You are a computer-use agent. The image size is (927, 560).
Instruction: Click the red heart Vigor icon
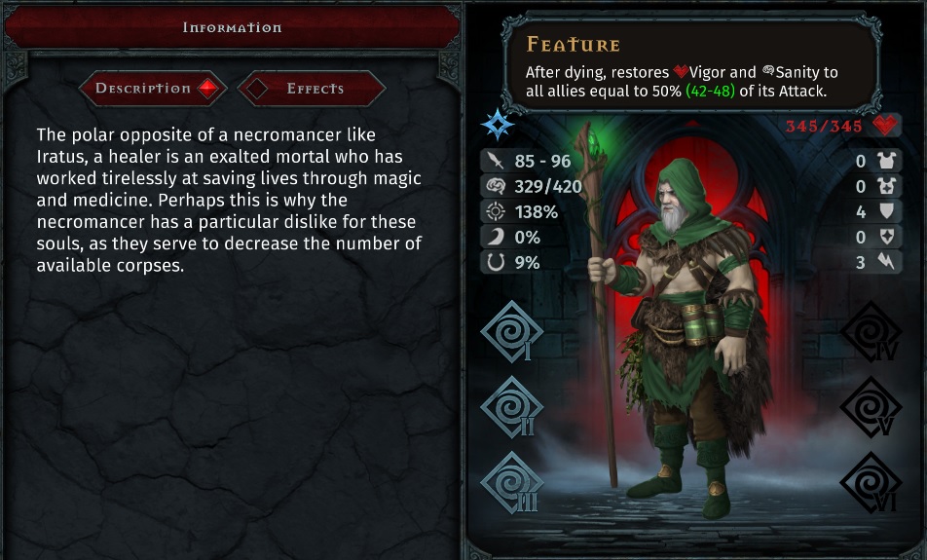[x=884, y=125]
